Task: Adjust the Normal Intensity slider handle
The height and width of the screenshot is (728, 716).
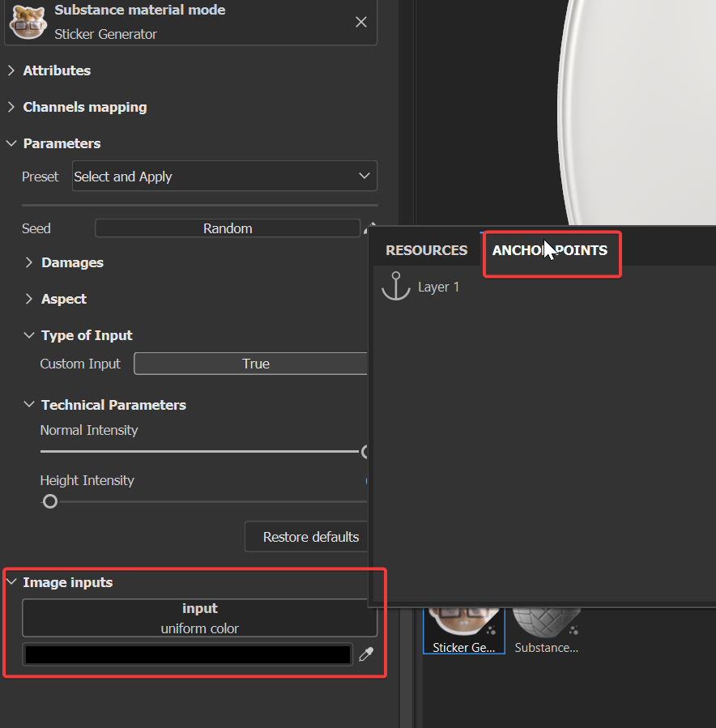Action: click(x=366, y=451)
